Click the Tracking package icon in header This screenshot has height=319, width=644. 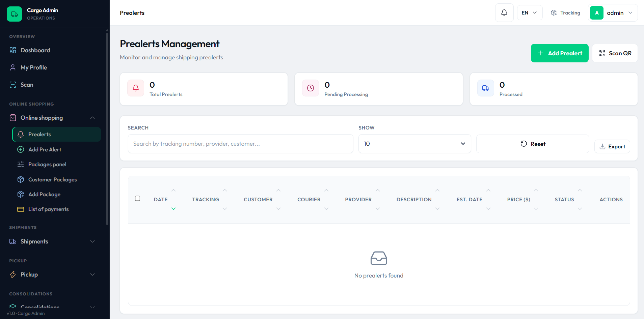click(x=554, y=13)
